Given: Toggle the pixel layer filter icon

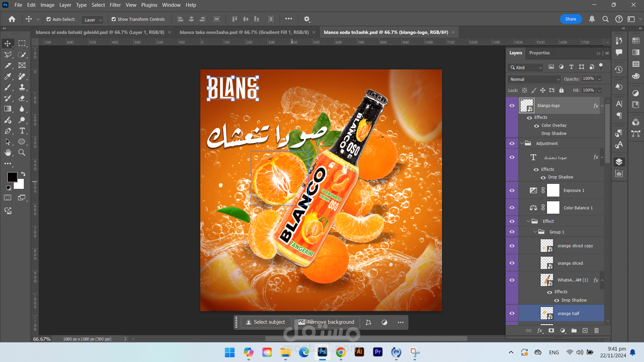Looking at the screenshot, I should coord(551,67).
